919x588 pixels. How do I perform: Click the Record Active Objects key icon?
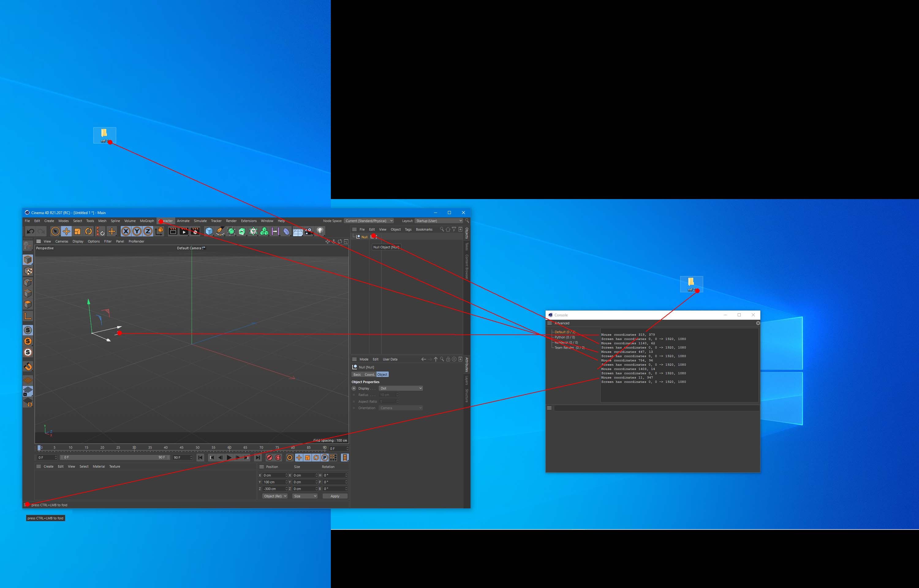point(269,458)
